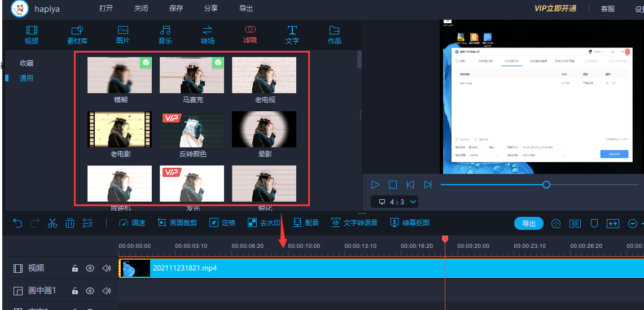Open the 导出 menu in the top bar
Image resolution: width=644 pixels, height=310 pixels.
246,8
